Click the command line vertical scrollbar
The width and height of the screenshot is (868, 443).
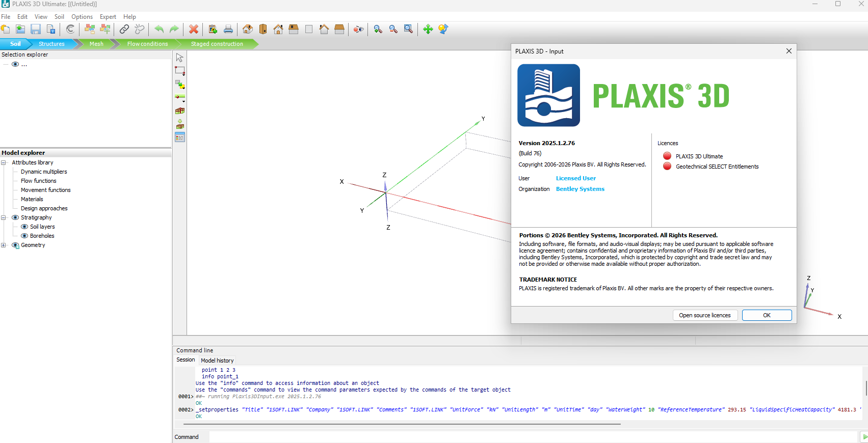866,387
